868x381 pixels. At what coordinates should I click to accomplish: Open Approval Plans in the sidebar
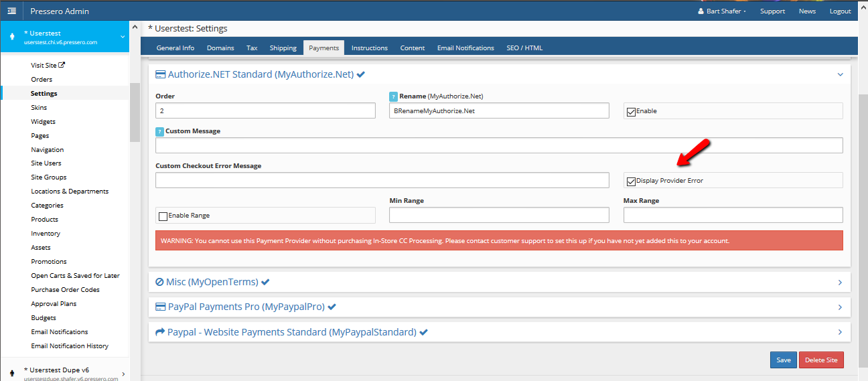(x=54, y=304)
